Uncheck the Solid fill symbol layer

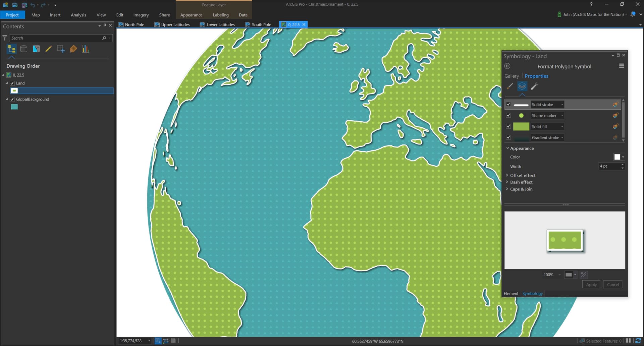pos(508,126)
